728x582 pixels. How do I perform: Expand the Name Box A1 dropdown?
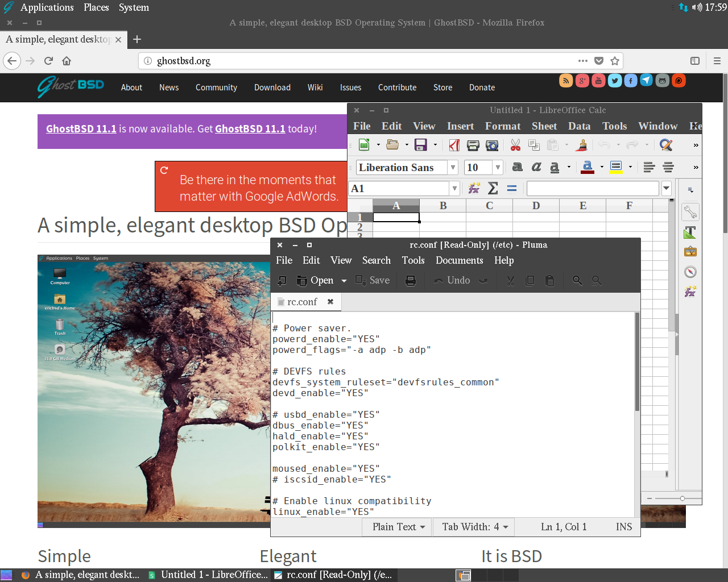(x=454, y=189)
